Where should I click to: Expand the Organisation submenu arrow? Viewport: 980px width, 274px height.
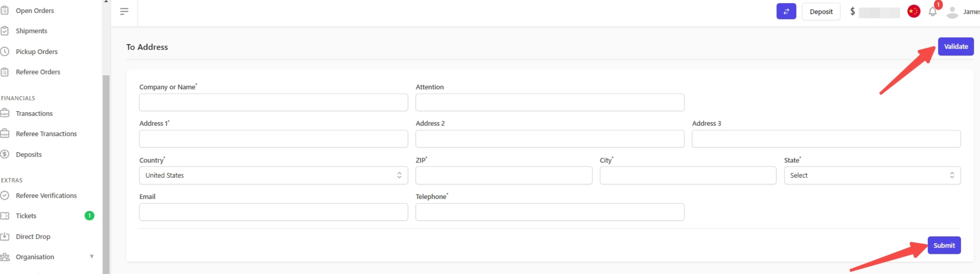tap(92, 256)
